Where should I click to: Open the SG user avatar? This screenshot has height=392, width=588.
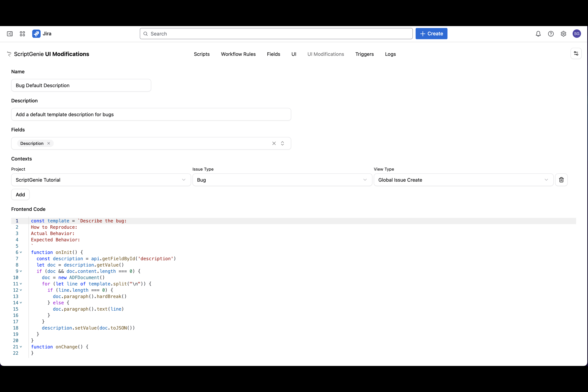coord(576,34)
